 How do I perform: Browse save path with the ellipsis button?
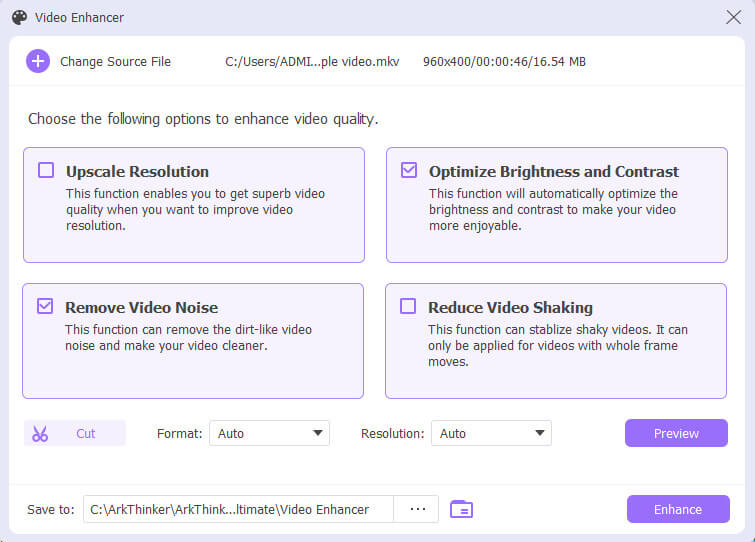coord(417,509)
